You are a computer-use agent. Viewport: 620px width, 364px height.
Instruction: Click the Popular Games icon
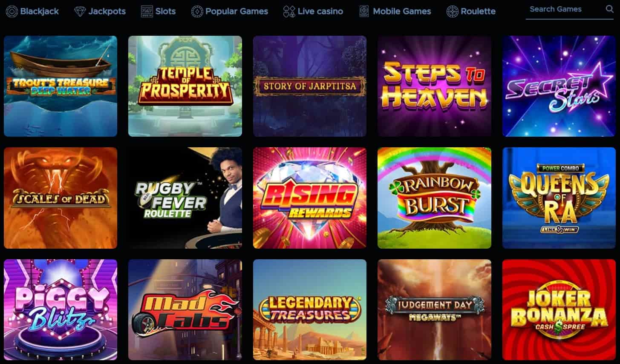(x=197, y=11)
